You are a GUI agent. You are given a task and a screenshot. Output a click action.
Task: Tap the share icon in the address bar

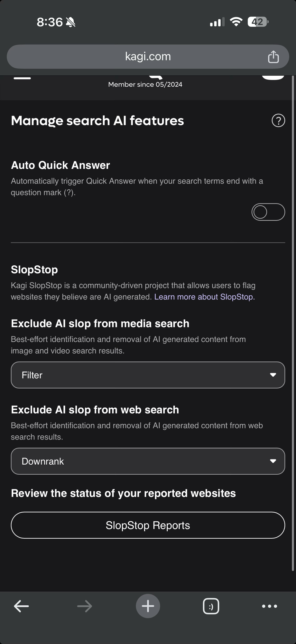(x=273, y=57)
